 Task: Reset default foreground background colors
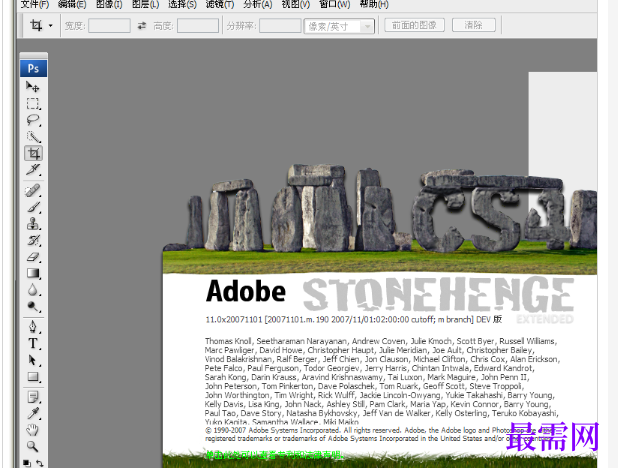tap(26, 463)
